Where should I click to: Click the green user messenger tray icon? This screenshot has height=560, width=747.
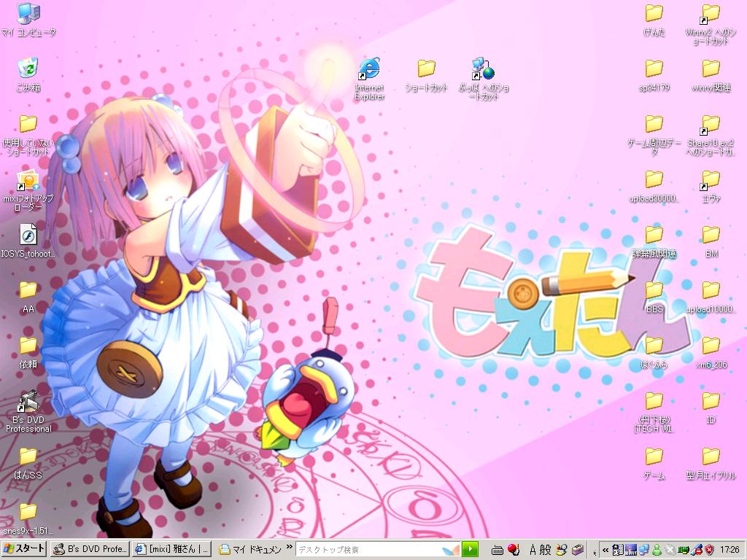pos(657,550)
